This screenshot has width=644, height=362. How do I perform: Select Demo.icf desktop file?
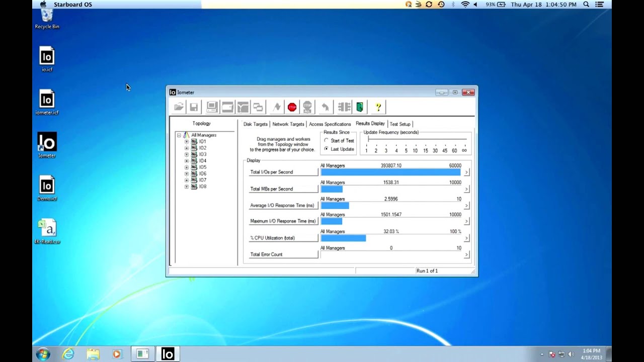pos(47,189)
